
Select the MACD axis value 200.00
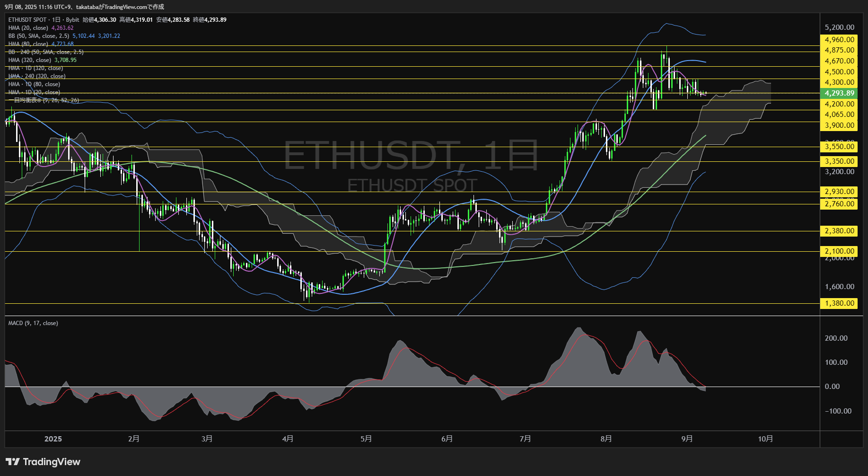tap(836, 338)
